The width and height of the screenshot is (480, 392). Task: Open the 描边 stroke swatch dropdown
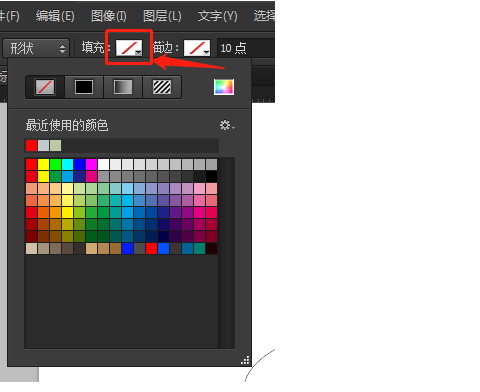click(x=197, y=48)
